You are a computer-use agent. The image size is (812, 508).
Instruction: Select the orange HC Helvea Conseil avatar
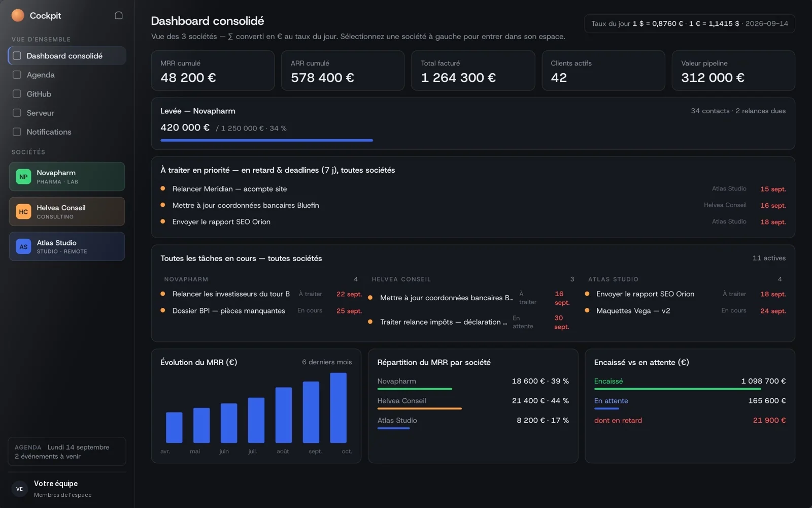tap(23, 212)
